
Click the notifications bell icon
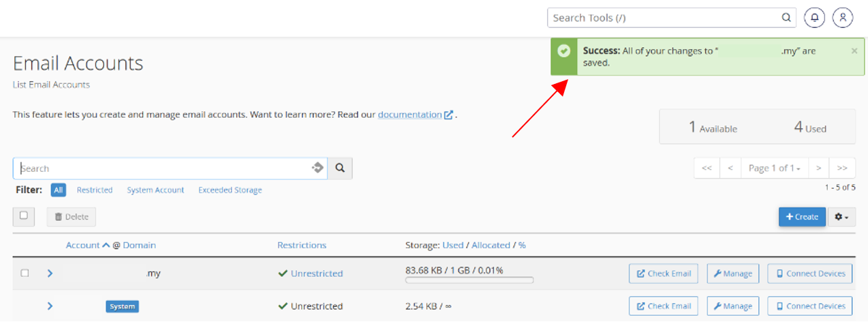click(815, 18)
